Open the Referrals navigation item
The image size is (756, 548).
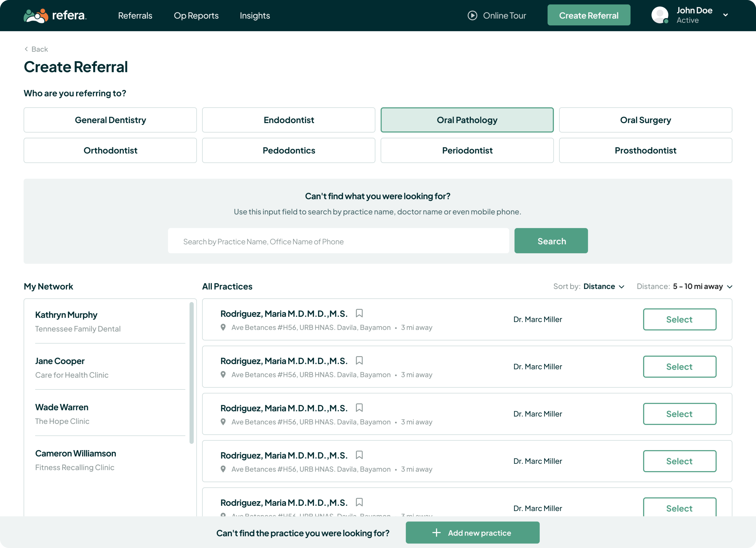tap(135, 15)
